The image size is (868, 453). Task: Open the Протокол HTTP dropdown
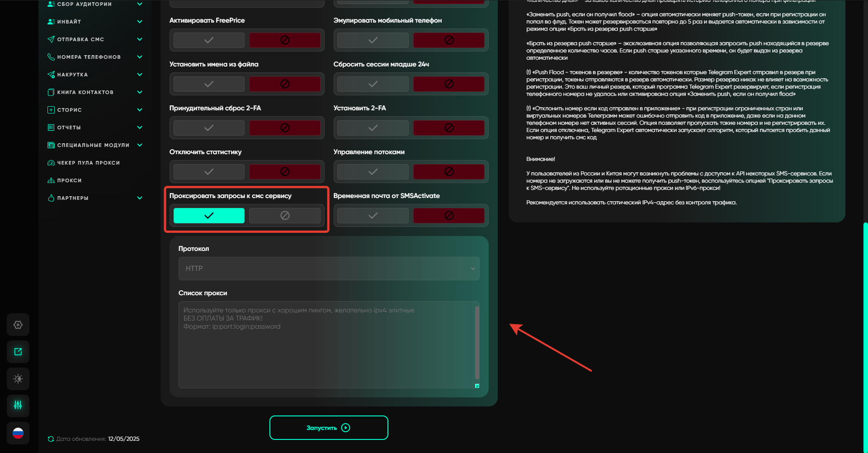329,269
